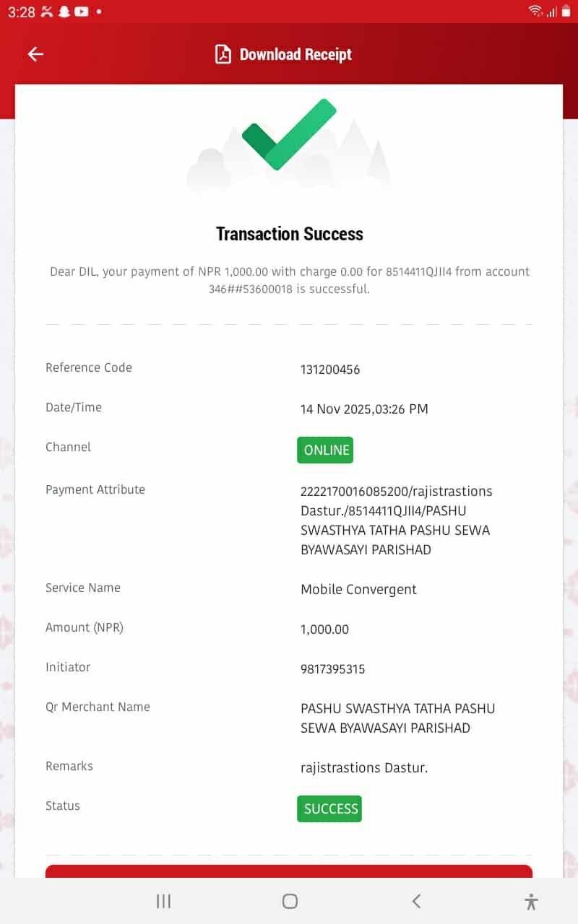Tap the back arrow in header
This screenshot has width=578, height=924.
coord(35,54)
